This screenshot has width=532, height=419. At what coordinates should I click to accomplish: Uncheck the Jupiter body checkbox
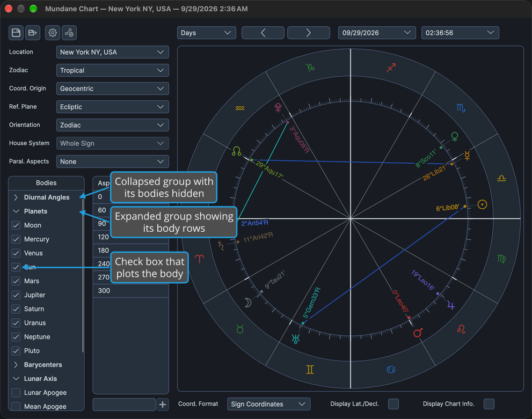[16, 295]
